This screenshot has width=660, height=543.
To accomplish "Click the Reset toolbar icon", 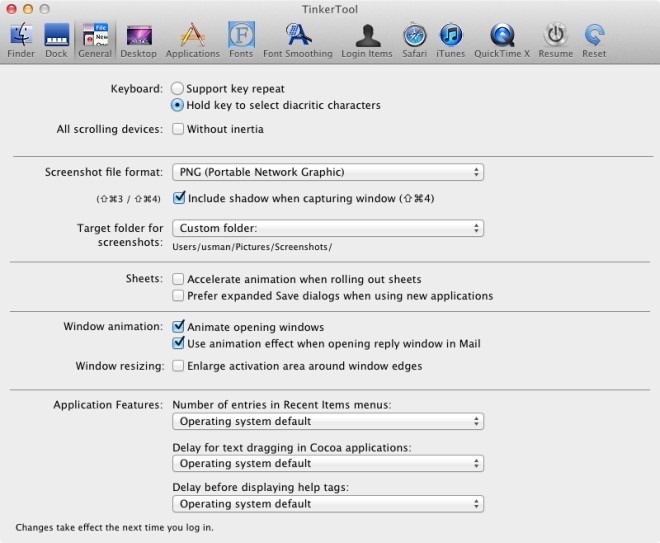I will 594,40.
